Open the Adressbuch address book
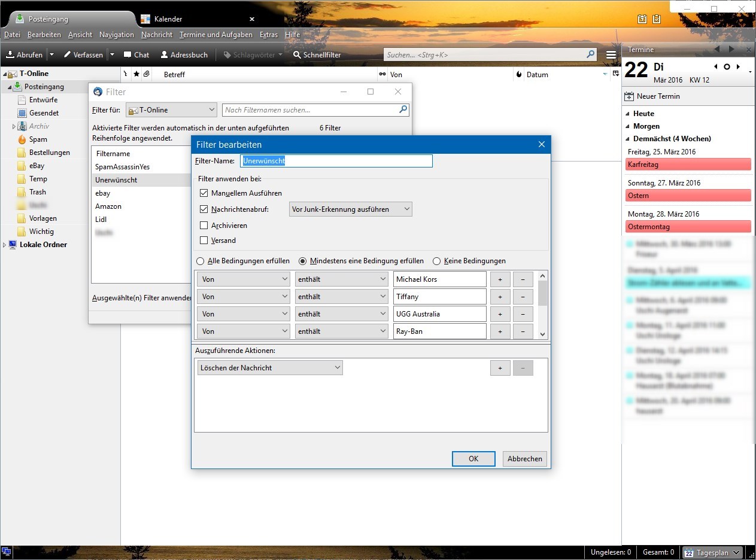The width and height of the screenshot is (756, 560). point(184,55)
